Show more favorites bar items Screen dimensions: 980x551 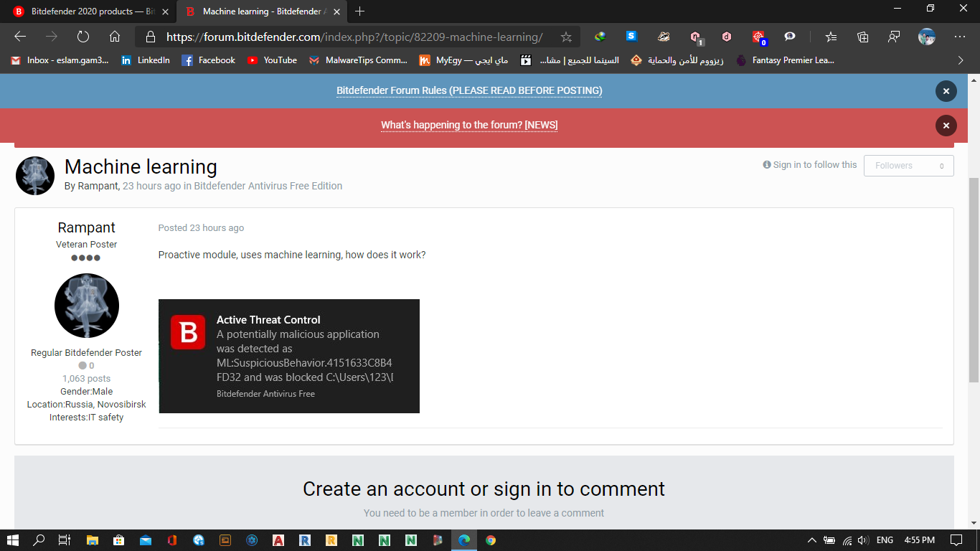pos(961,60)
